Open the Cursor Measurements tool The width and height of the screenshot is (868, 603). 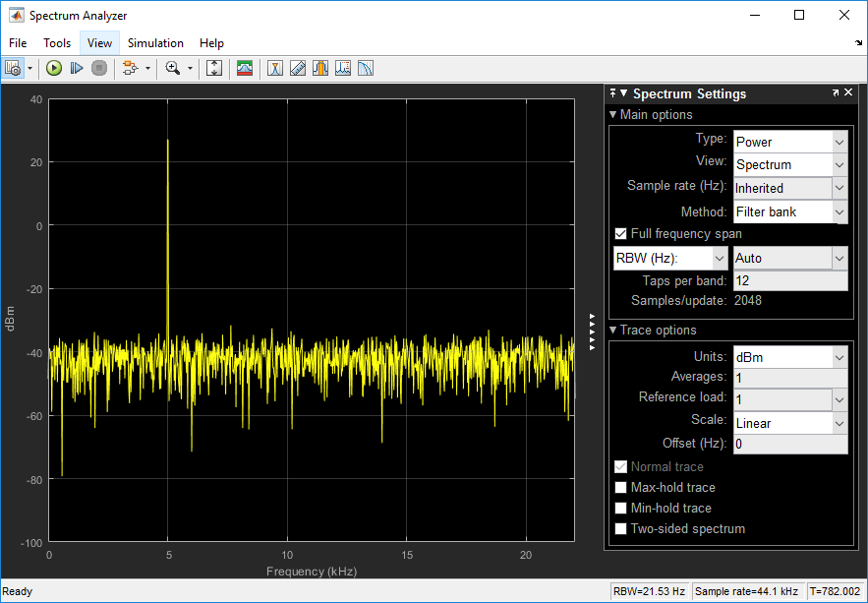click(276, 68)
